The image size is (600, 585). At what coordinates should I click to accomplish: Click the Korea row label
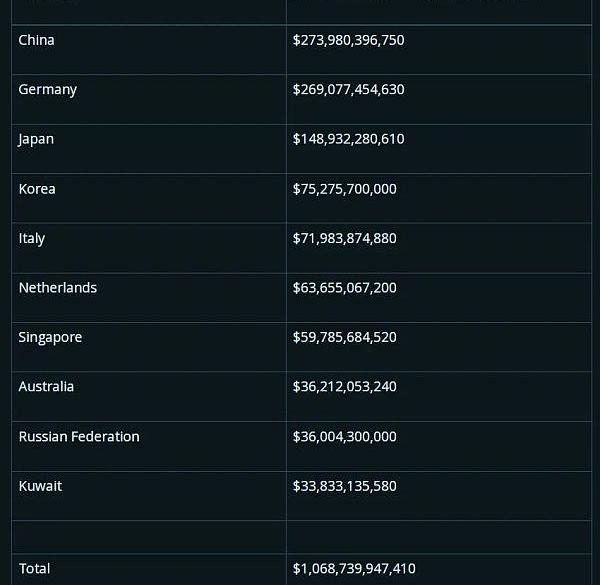click(37, 189)
